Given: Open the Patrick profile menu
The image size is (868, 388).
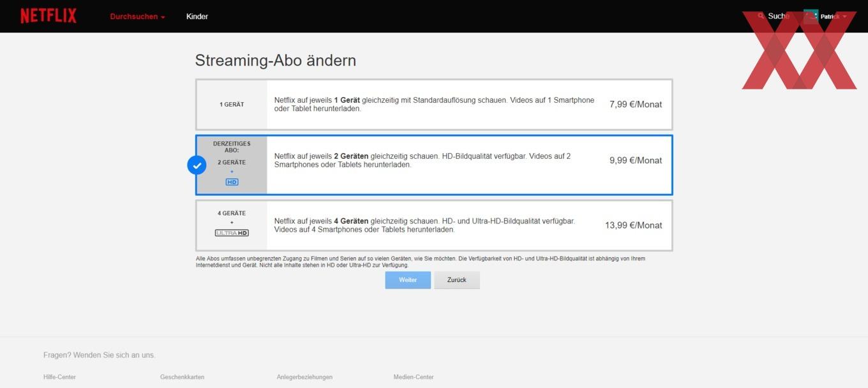Looking at the screenshot, I should (x=826, y=17).
